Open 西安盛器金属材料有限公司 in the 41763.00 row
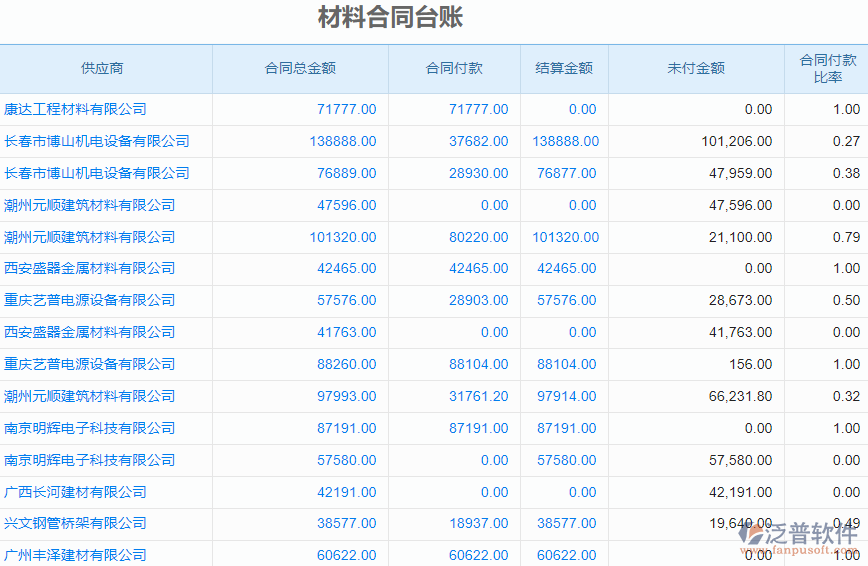 click(90, 332)
